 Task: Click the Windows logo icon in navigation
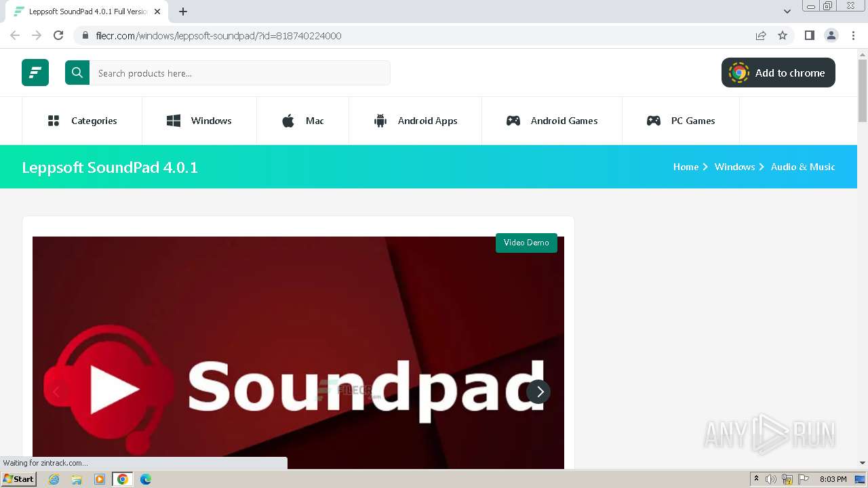pos(174,121)
